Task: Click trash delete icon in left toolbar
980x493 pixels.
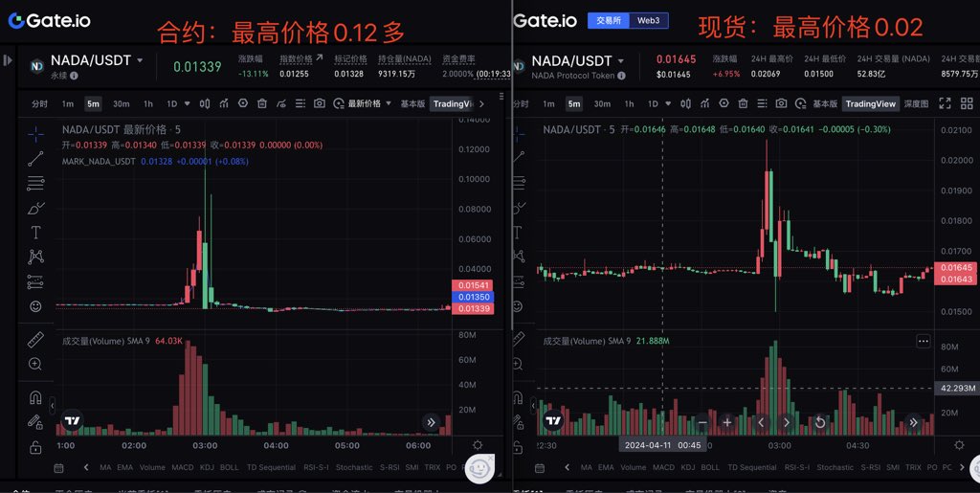Action: click(x=262, y=103)
